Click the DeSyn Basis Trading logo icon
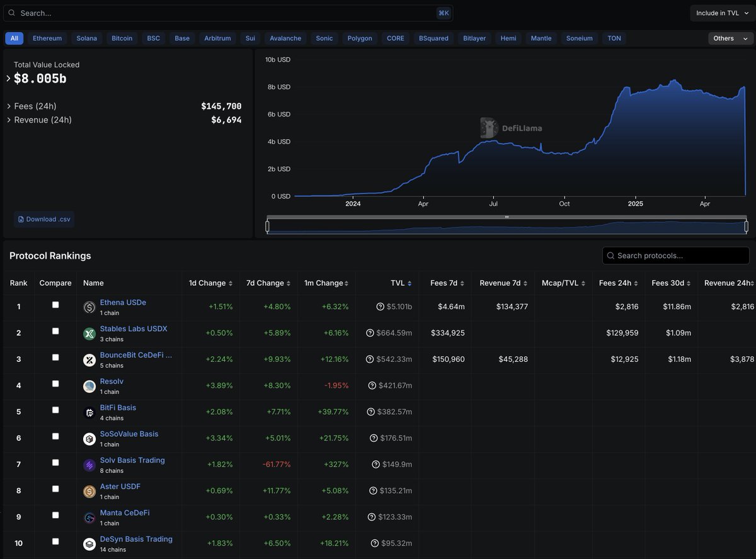 tap(89, 544)
